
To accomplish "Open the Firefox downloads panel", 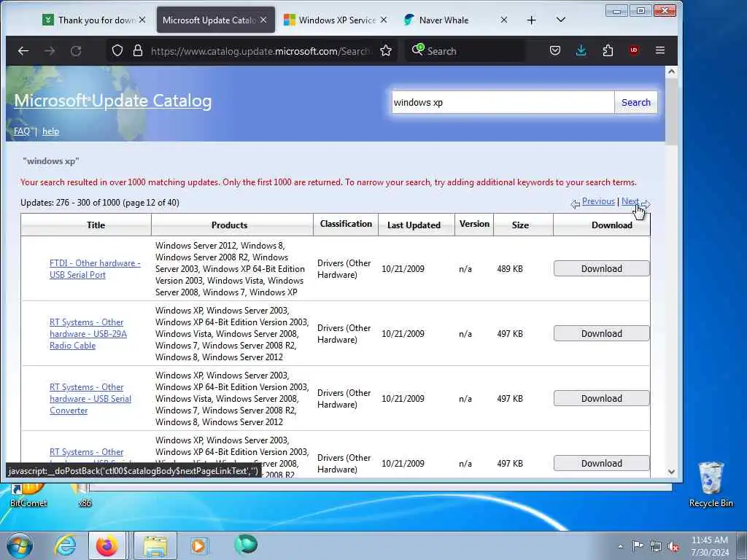I will (581, 50).
